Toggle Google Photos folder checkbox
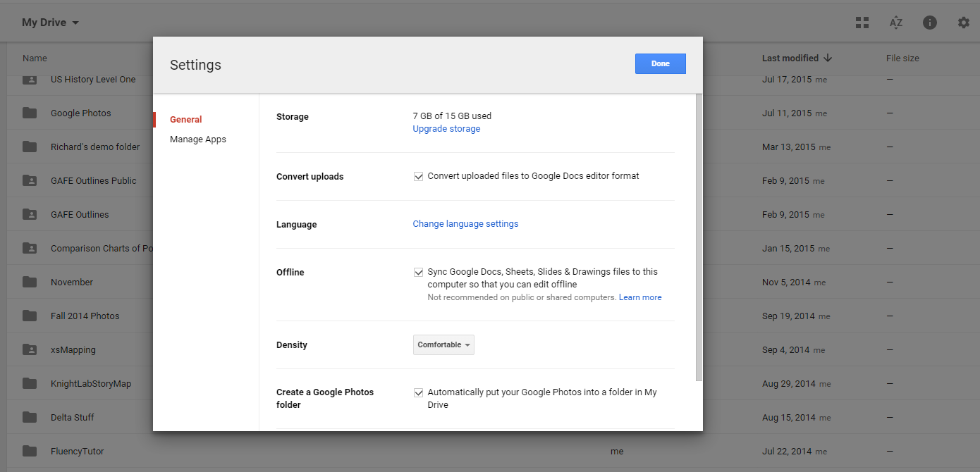The height and width of the screenshot is (472, 980). click(418, 392)
